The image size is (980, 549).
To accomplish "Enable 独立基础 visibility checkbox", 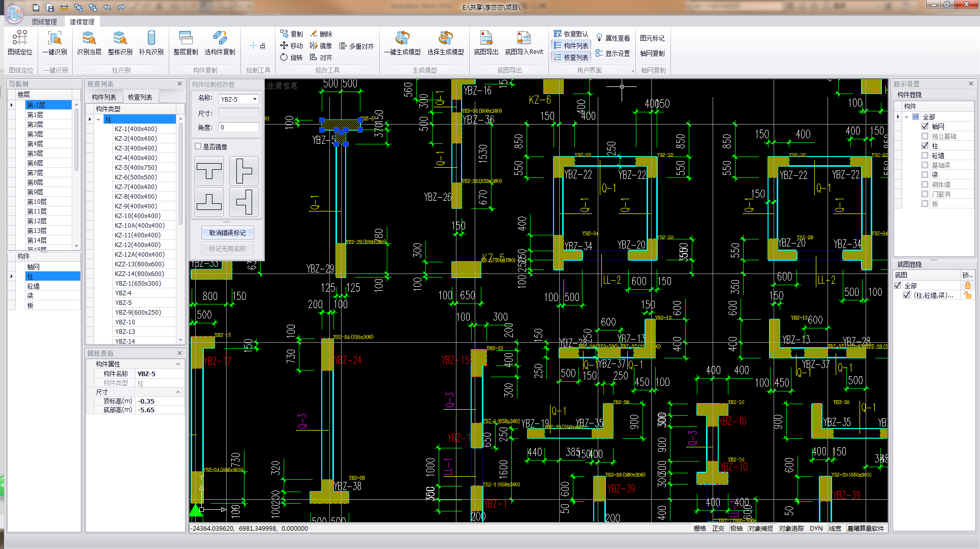I will point(925,136).
